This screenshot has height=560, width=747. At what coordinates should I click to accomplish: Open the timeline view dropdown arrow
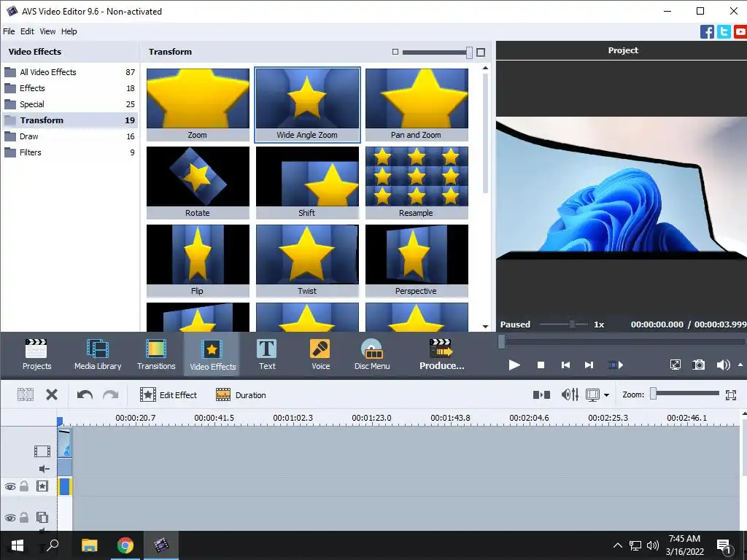606,394
